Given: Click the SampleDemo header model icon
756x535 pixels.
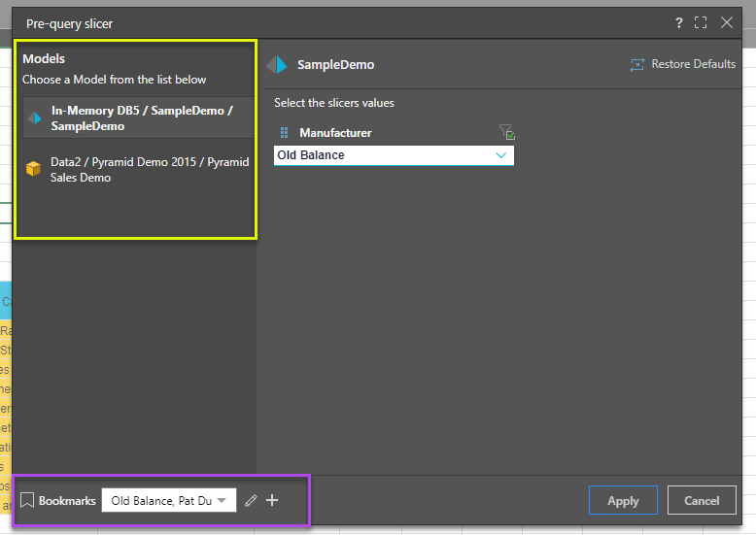Looking at the screenshot, I should tap(278, 65).
